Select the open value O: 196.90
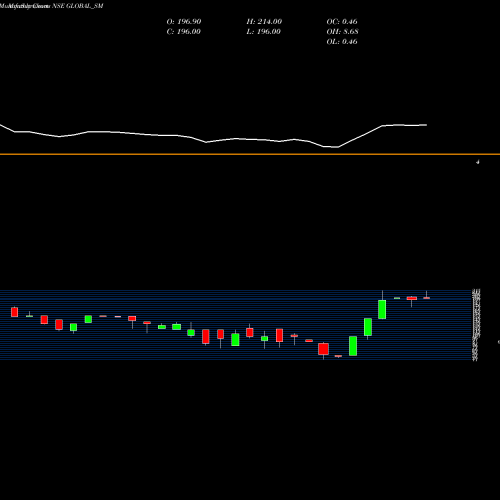Screen dimensions: 500x500 point(184,22)
